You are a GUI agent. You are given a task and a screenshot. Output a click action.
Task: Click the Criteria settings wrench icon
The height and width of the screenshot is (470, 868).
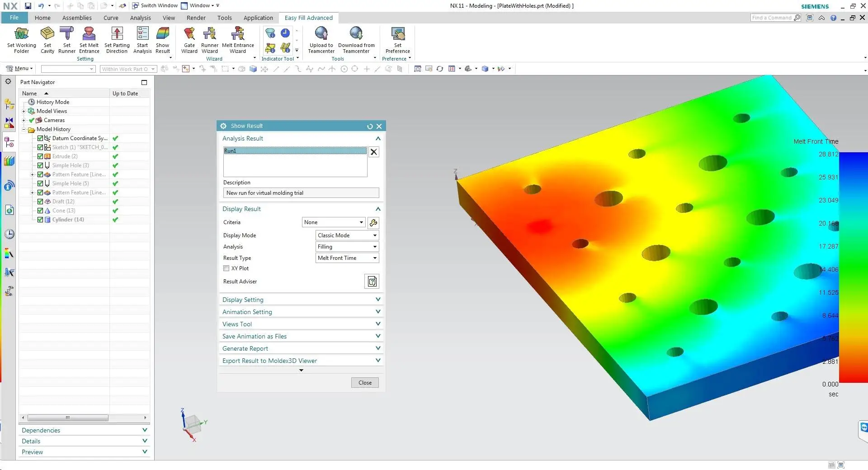click(x=373, y=222)
